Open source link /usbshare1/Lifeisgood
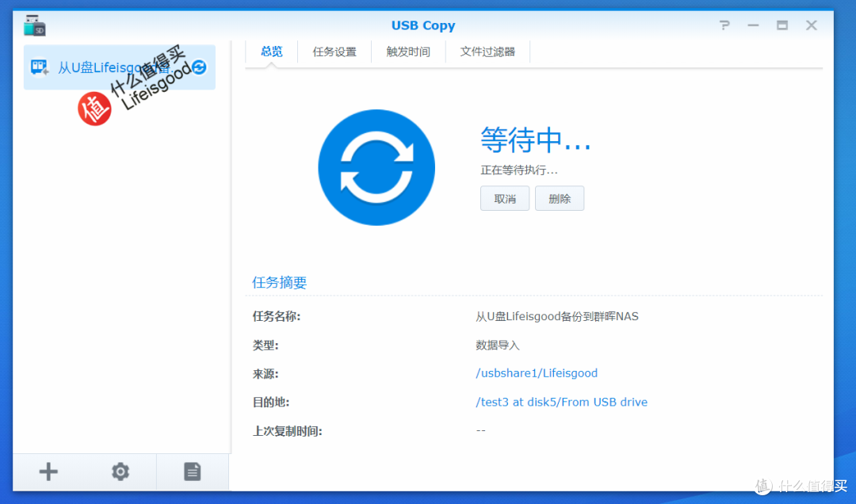Screen dimensions: 856x504 537,373
